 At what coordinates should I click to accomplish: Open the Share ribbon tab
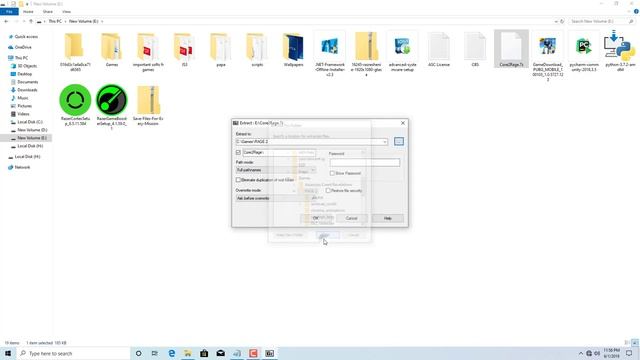47,12
